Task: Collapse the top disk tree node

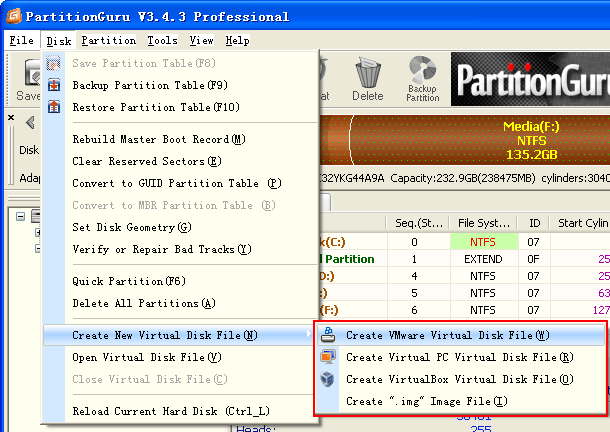Action: [x=21, y=216]
